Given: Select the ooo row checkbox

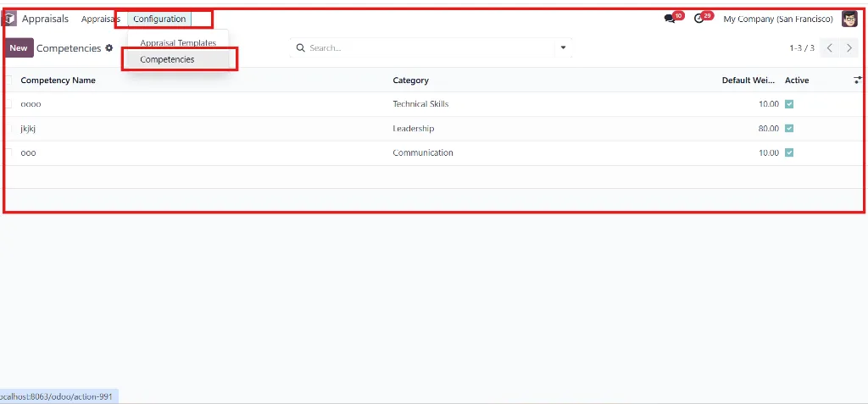Looking at the screenshot, I should point(8,152).
